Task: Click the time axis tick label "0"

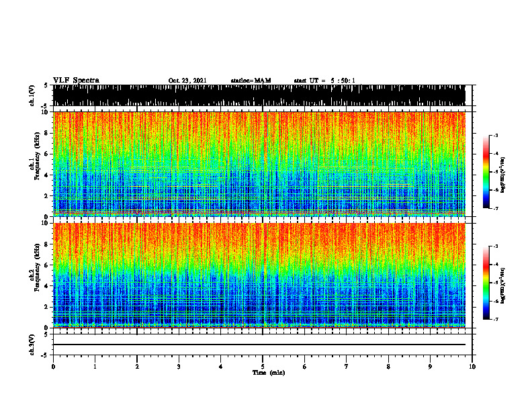Action: (53, 367)
